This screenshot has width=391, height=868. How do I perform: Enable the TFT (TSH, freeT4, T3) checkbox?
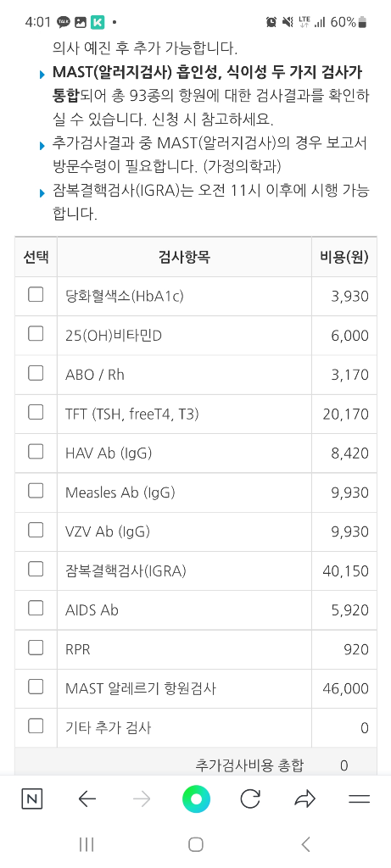coord(36,413)
